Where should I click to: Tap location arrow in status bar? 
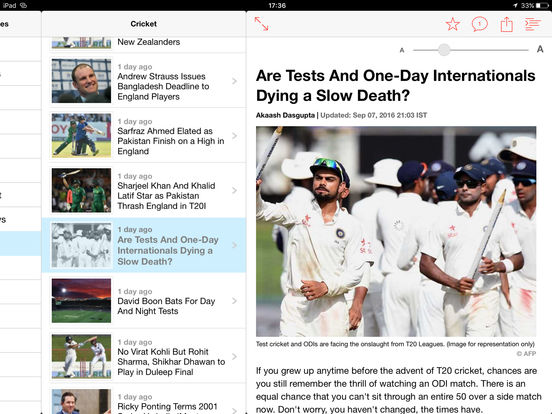tap(515, 6)
